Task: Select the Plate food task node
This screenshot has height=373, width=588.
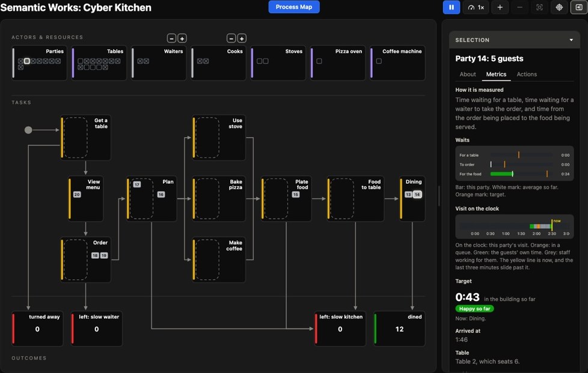Action: [286, 199]
